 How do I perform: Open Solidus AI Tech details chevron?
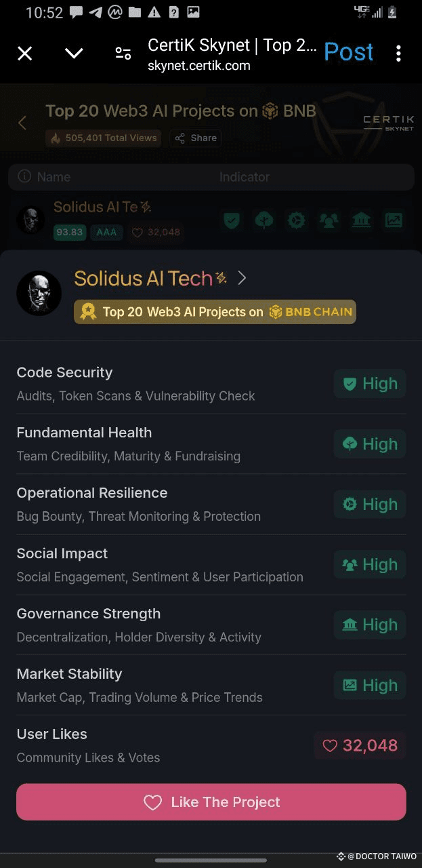[x=242, y=278]
